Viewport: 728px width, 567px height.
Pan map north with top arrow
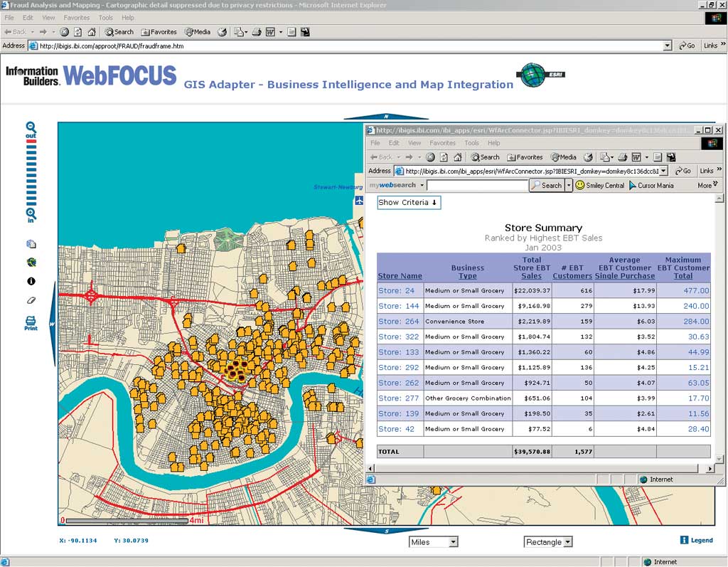pyautogui.click(x=386, y=117)
